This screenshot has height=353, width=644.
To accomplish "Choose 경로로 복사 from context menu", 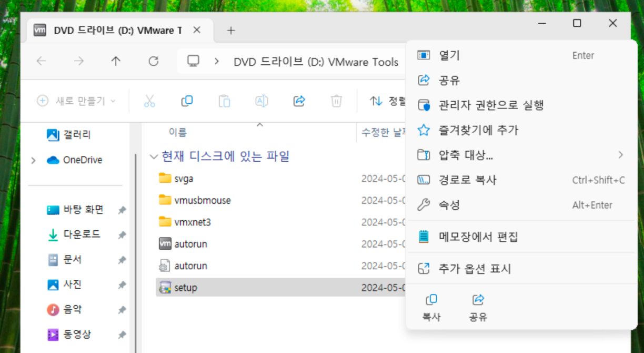I will pos(521,180).
